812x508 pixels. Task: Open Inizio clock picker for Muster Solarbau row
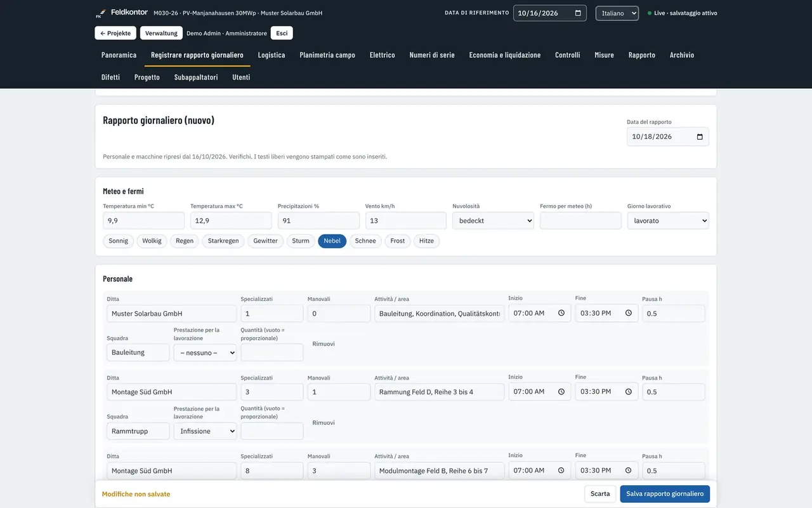click(561, 313)
